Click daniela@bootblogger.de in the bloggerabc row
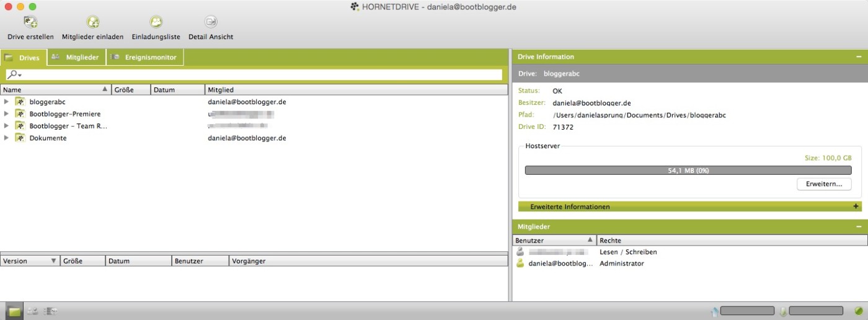The height and width of the screenshot is (320, 868). coord(247,102)
